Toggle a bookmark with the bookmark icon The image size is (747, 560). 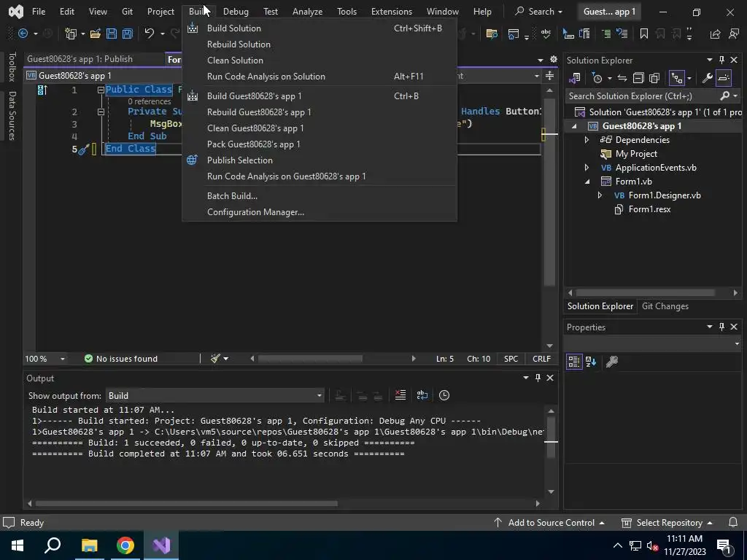(643, 34)
